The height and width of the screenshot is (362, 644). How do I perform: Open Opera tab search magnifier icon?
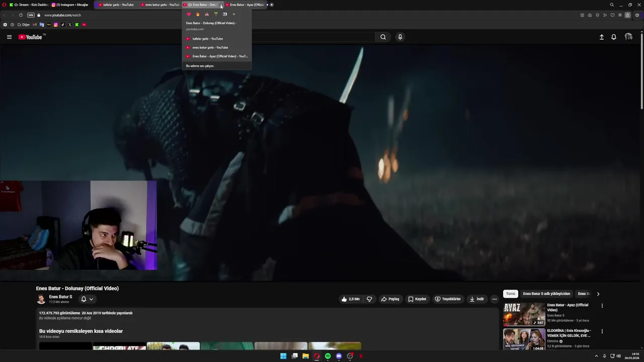(x=612, y=5)
